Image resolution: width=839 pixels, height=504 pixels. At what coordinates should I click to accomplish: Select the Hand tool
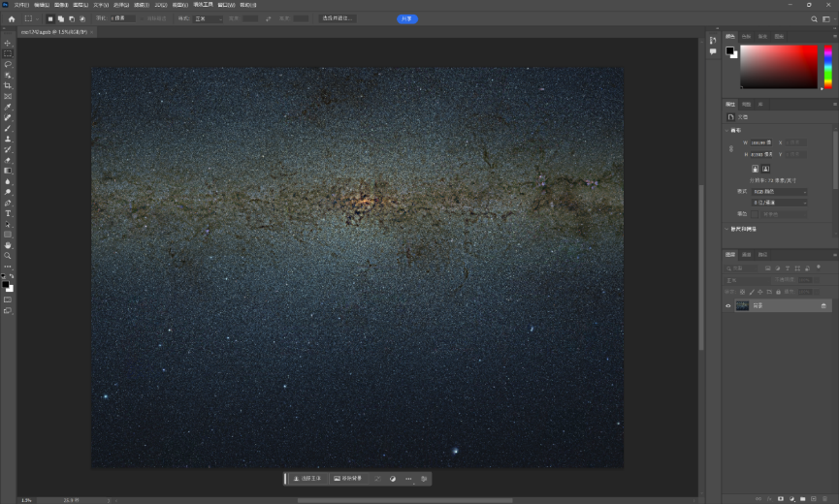(8, 245)
